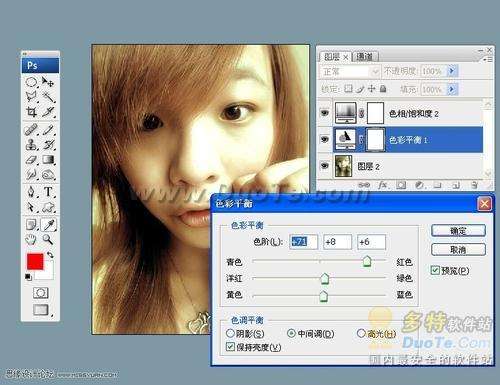Select the Elliptical Marquee tool
This screenshot has width=500, height=385.
[x=31, y=82]
